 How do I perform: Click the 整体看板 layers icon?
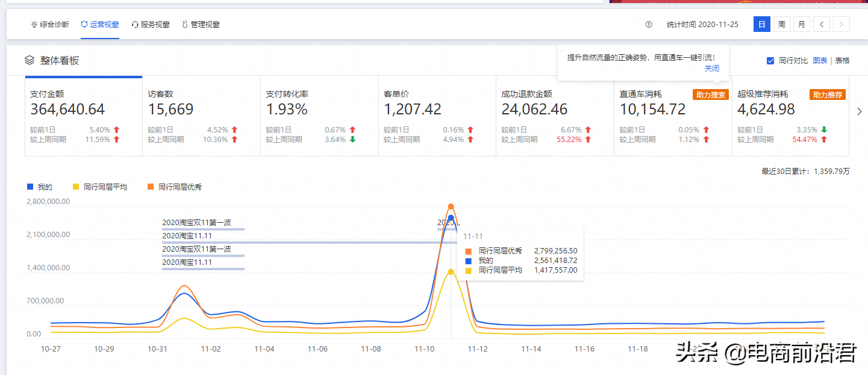click(30, 60)
